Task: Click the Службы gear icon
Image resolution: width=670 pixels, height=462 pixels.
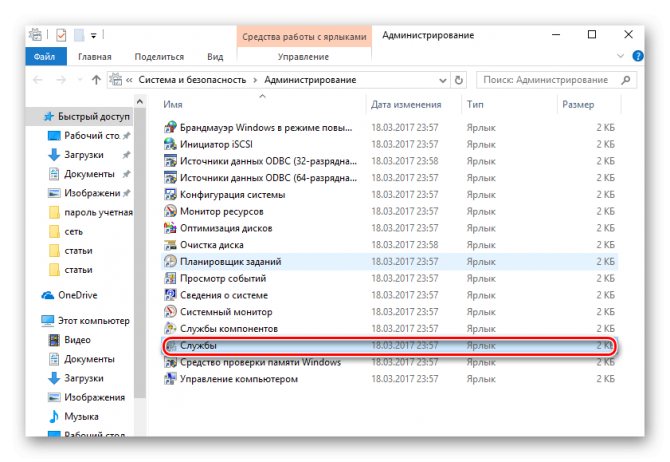Action: tap(171, 345)
